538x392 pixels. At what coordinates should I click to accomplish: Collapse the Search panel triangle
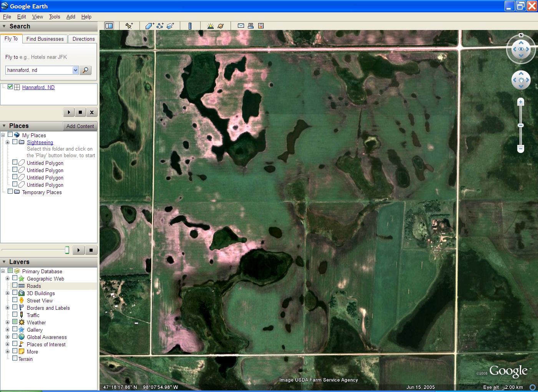(x=4, y=27)
